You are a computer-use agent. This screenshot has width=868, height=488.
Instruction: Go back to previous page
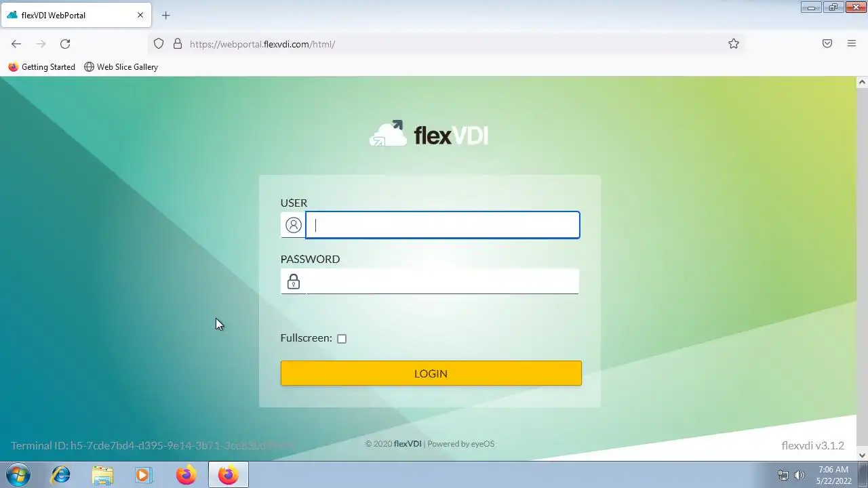pyautogui.click(x=16, y=43)
